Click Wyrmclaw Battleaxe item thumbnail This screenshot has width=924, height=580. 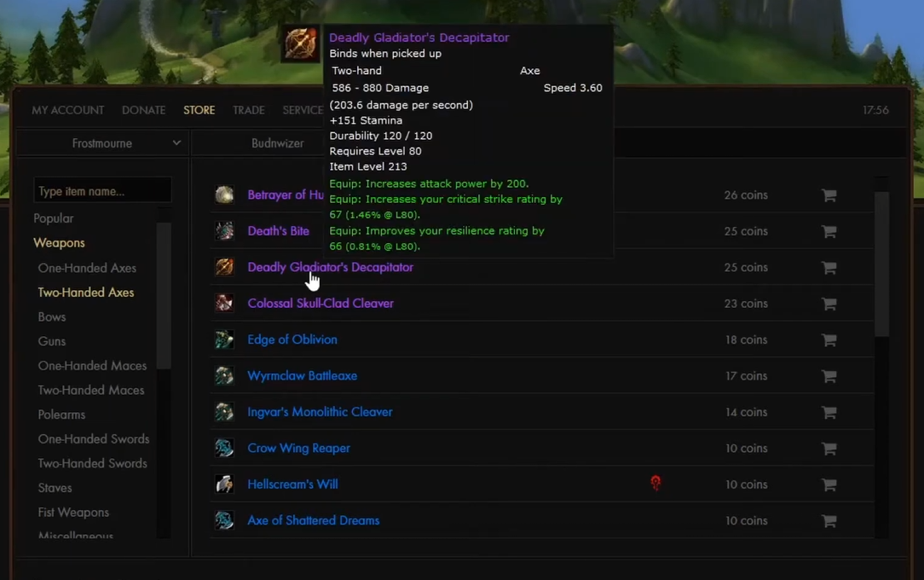click(224, 375)
